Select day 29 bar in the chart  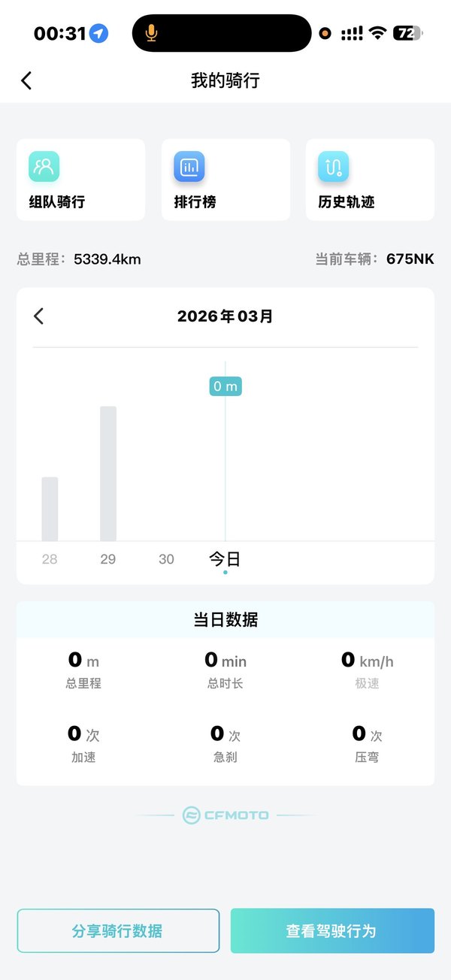[107, 472]
